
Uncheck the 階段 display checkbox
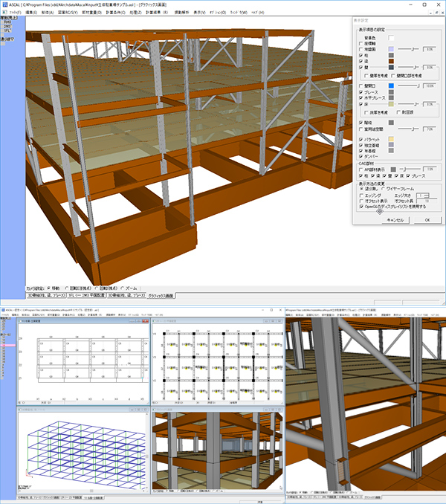(361, 121)
